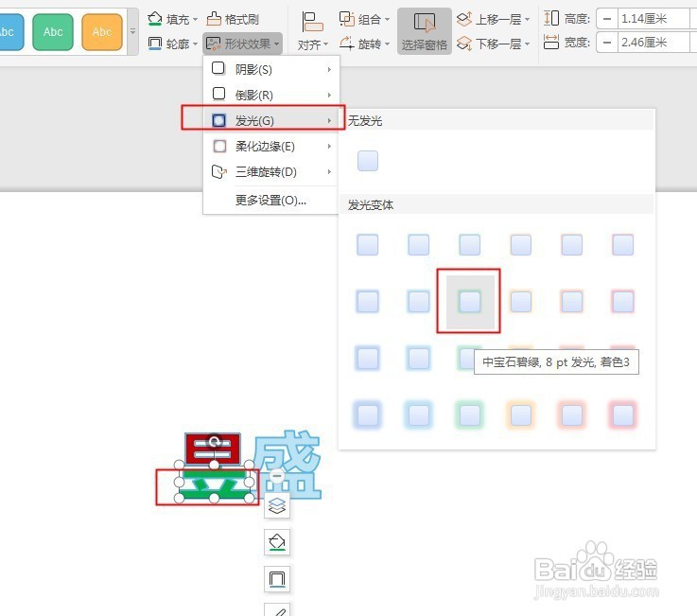The width and height of the screenshot is (697, 616).
Task: Select third-row first blue glow variant
Action: point(368,359)
